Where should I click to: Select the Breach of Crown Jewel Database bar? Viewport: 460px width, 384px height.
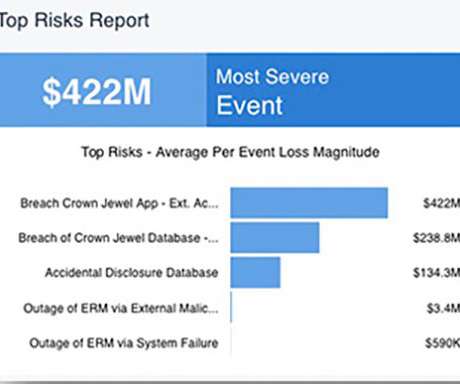coord(275,238)
